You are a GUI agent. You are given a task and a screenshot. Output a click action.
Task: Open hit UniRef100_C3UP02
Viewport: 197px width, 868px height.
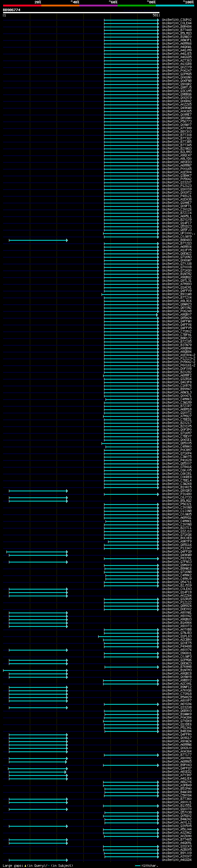pyautogui.click(x=176, y=20)
